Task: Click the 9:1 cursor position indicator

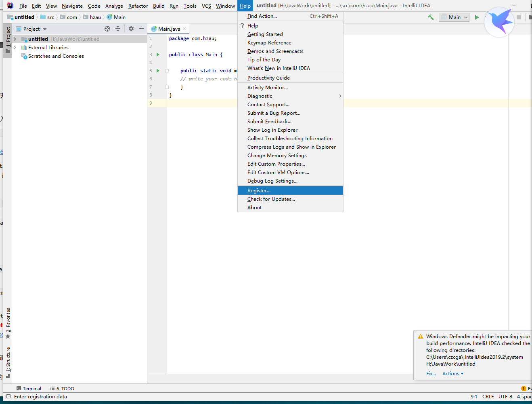Action: coord(474,397)
